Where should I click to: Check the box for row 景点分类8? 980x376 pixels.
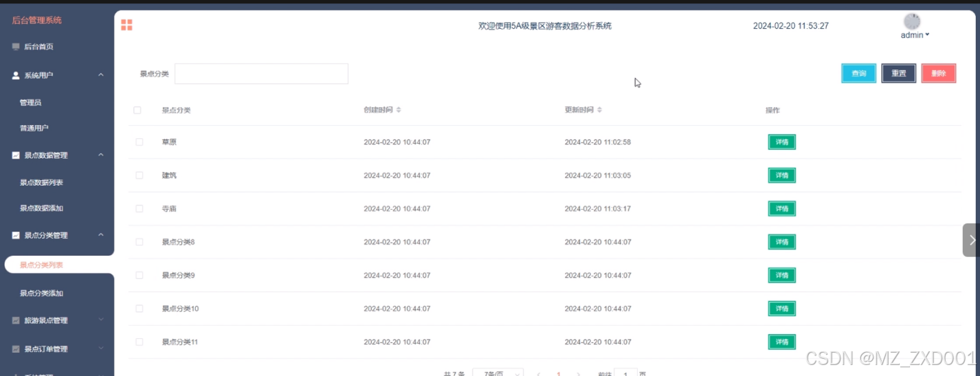(x=140, y=242)
